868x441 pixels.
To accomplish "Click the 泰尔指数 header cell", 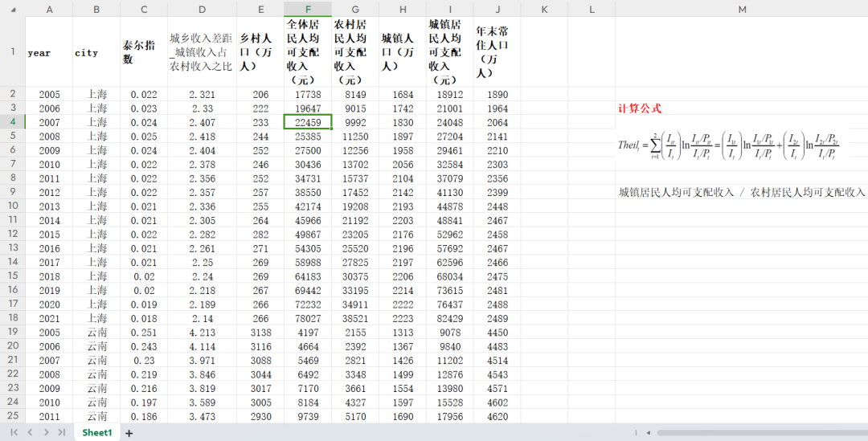I will tap(144, 51).
